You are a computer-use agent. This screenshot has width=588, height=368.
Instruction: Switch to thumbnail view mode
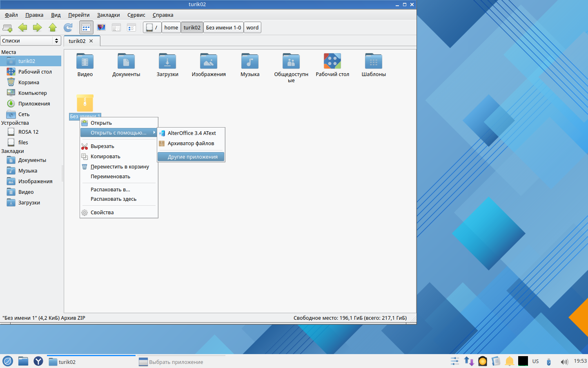[101, 27]
